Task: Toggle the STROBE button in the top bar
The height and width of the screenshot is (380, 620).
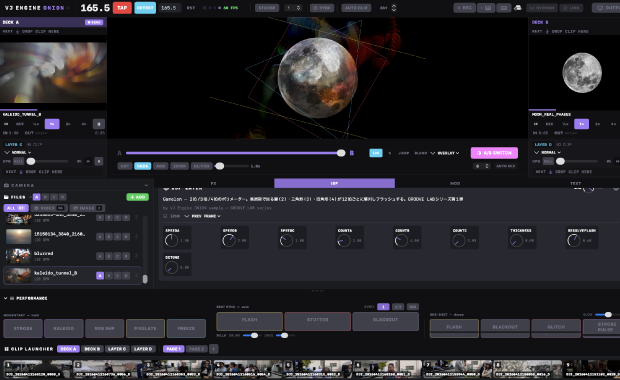Action: coord(267,8)
